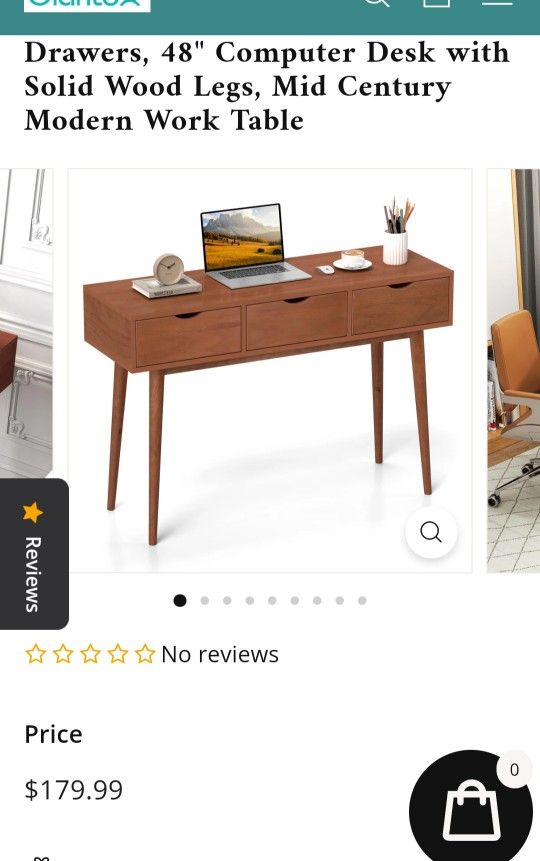The width and height of the screenshot is (540, 861).
Task: Open the hamburger menu in header
Action: tap(497, 2)
